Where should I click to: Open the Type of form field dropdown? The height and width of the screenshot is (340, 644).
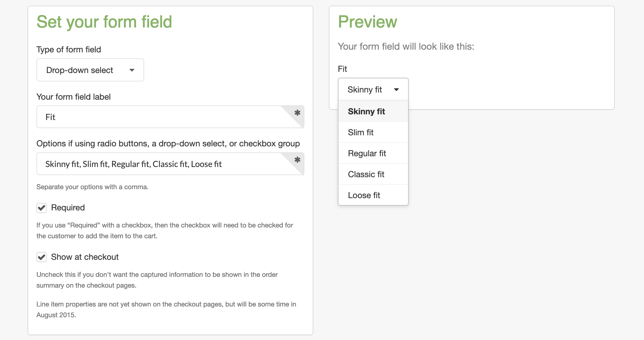(90, 70)
